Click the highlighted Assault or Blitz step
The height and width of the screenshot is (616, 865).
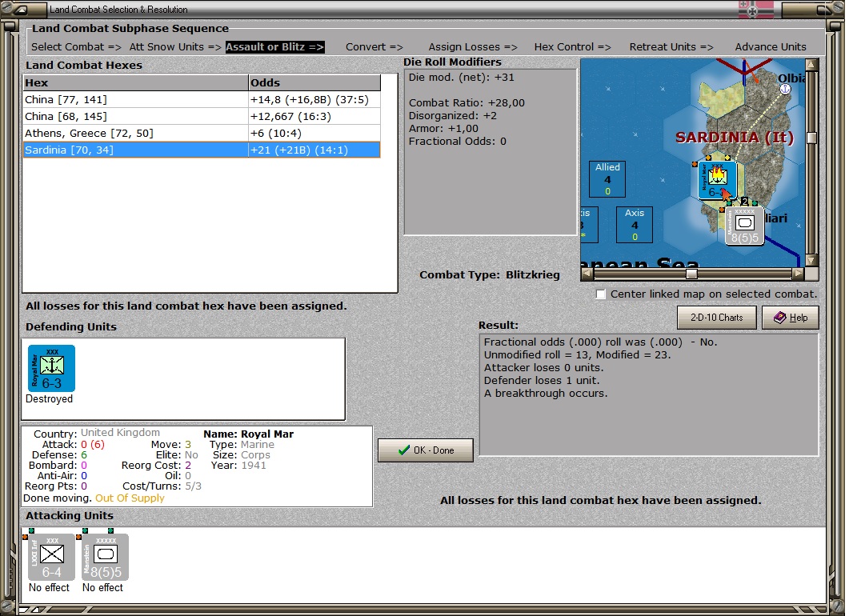point(274,47)
